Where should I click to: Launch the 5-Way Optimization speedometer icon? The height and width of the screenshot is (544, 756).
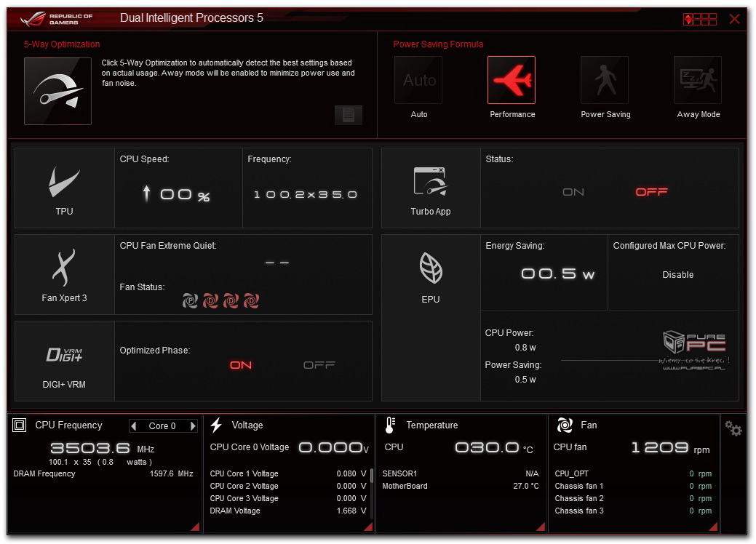pos(58,91)
